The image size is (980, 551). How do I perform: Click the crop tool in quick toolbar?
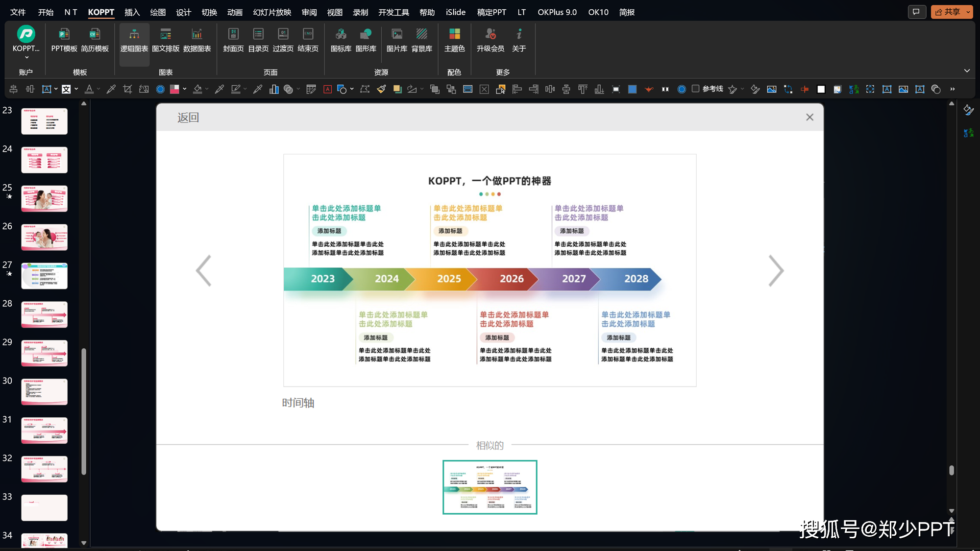point(127,89)
